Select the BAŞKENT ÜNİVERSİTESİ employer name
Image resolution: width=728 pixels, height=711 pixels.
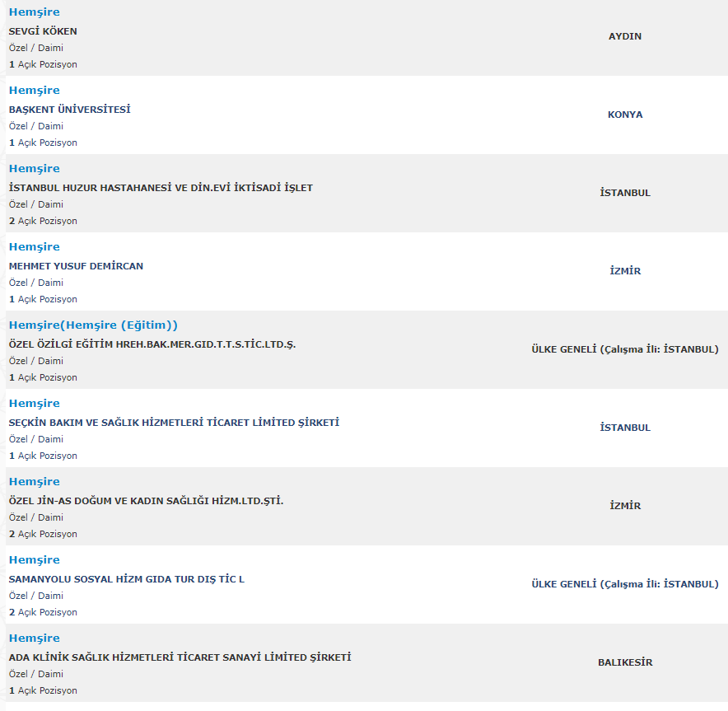click(70, 110)
